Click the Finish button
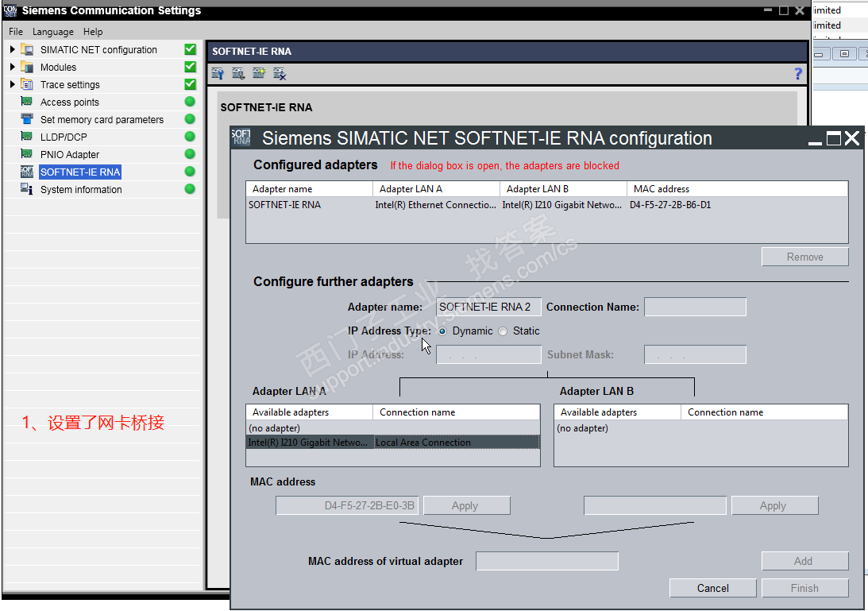The image size is (868, 611). [x=805, y=588]
